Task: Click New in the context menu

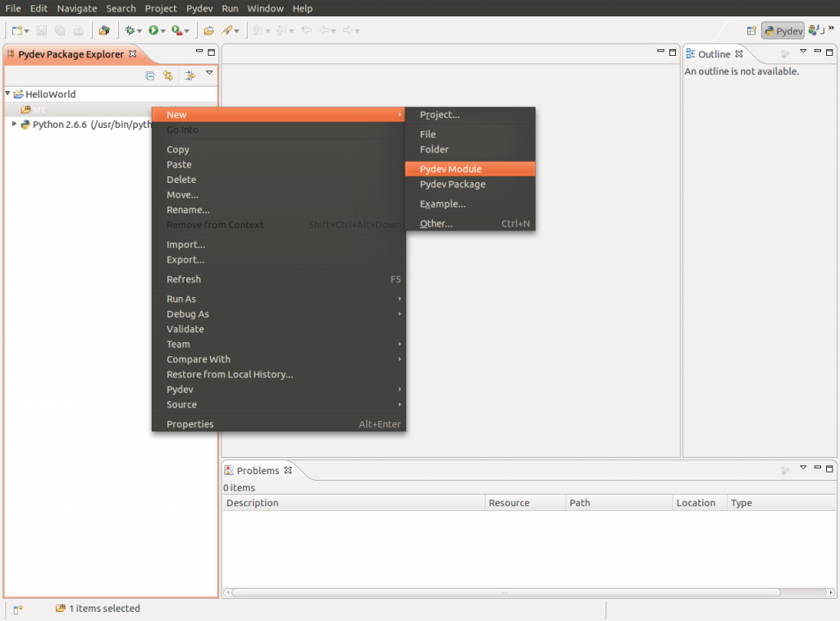Action: [279, 115]
